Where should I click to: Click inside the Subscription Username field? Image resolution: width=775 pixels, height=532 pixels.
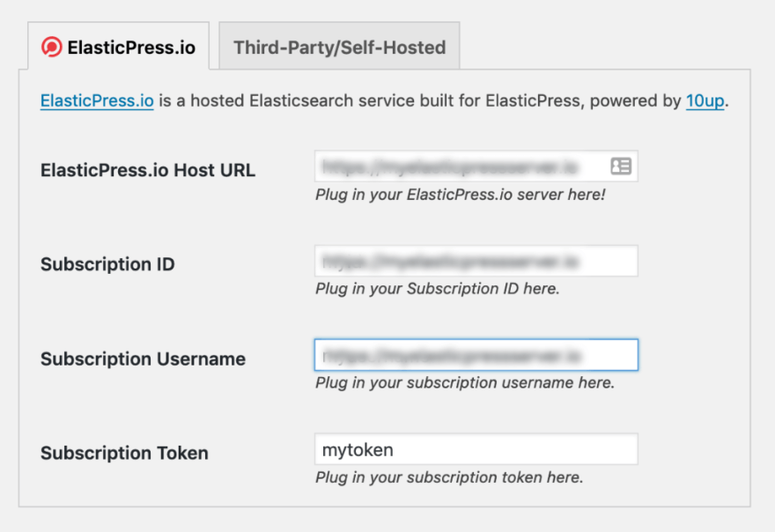476,355
